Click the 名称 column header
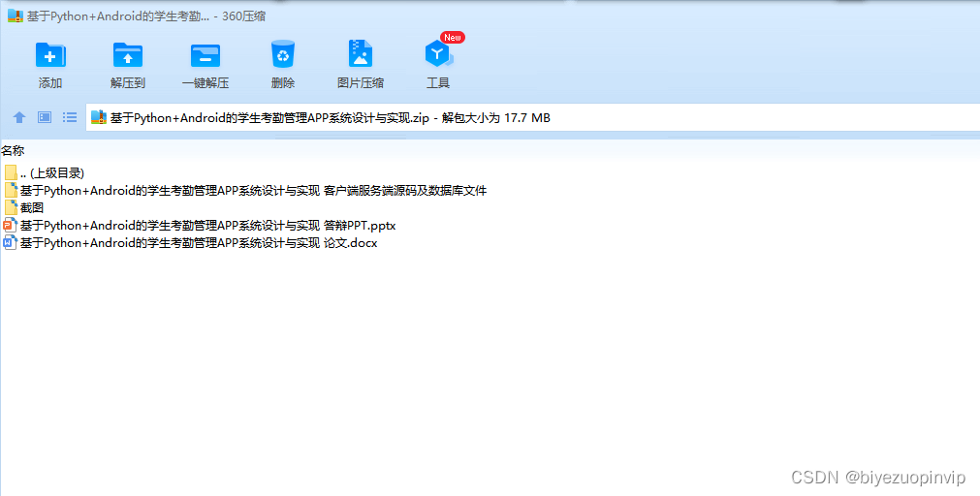980x496 pixels. click(x=13, y=150)
